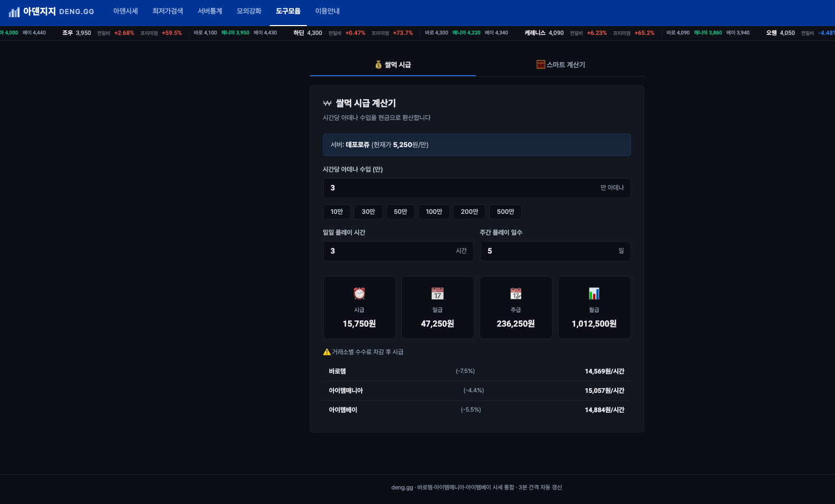Click the 베이 4,430 ticker price
Screen dimensions: 835x504
[x=265, y=33]
